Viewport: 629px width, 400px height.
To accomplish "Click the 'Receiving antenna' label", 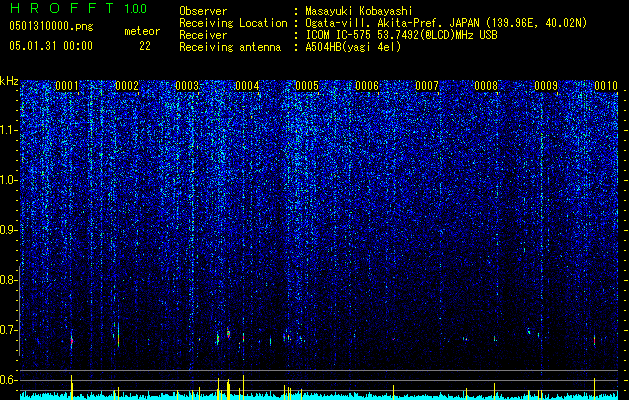I will [x=230, y=47].
